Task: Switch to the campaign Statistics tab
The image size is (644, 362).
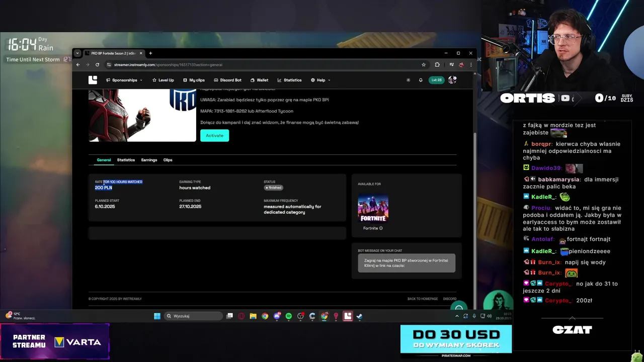Action: tap(126, 160)
